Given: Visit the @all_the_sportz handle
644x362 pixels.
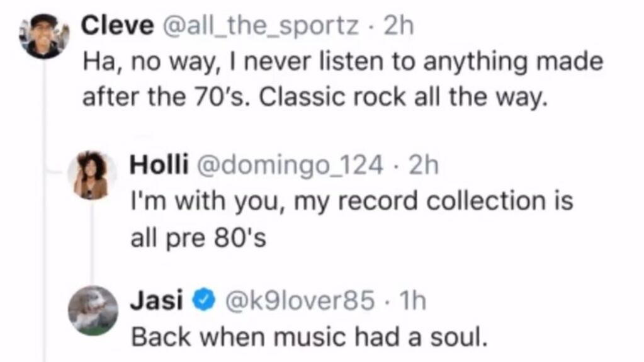Looking at the screenshot, I should click(x=261, y=26).
